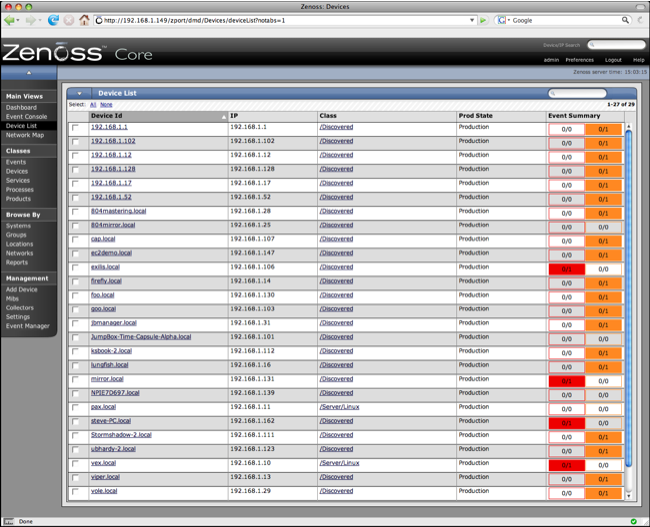The image size is (650, 527).
Task: Click the red 0/1 event cell for exilis.local
Action: click(x=567, y=269)
